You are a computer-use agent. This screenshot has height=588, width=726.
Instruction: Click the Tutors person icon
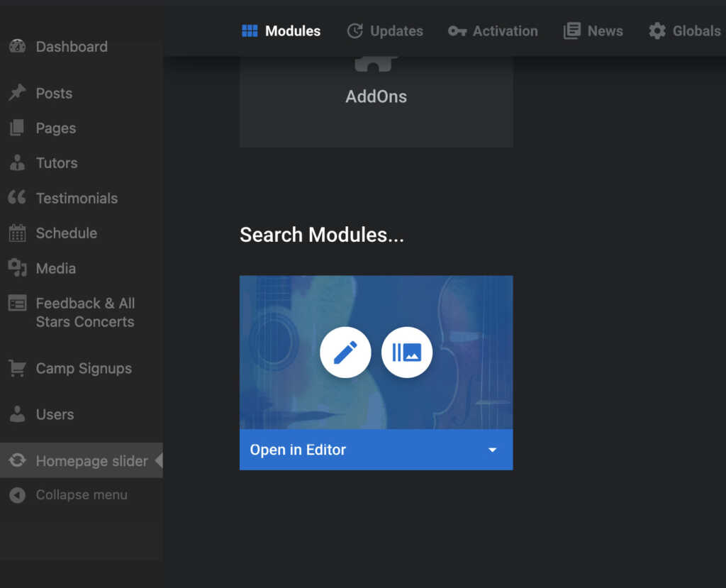click(x=18, y=162)
